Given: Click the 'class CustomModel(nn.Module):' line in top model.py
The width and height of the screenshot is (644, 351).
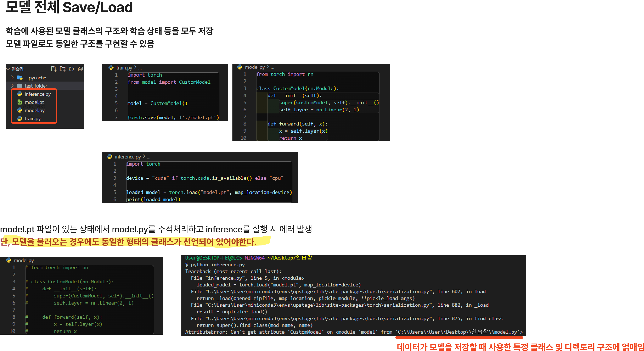Looking at the screenshot, I should click(x=297, y=88).
